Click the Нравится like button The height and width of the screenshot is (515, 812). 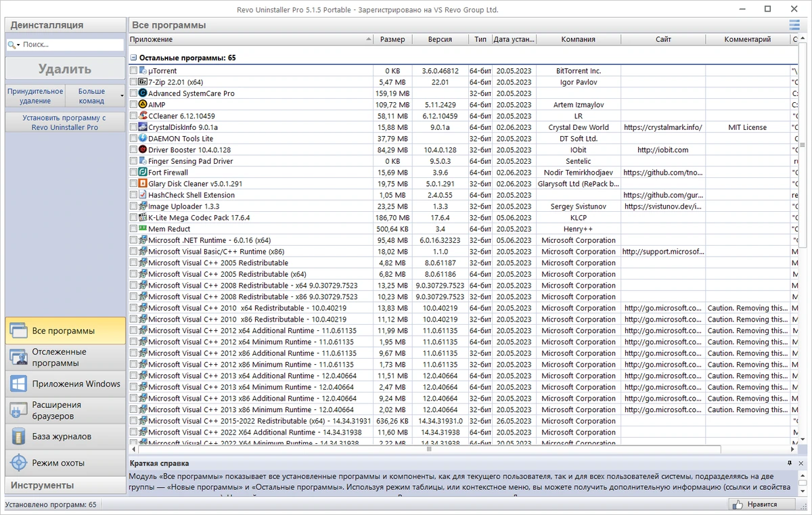pos(761,504)
